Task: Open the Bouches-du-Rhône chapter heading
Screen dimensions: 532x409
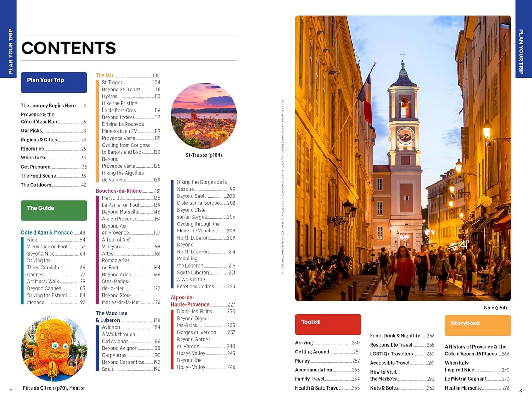Action: [x=118, y=191]
